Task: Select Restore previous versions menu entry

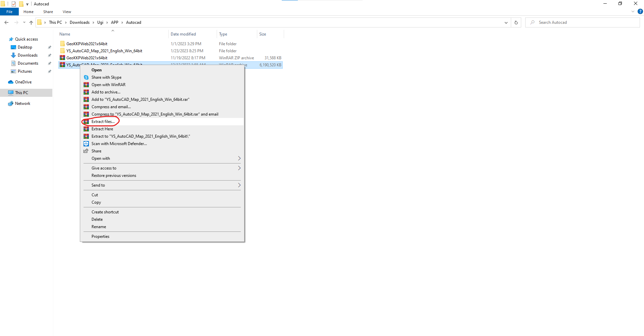Action: tap(163, 176)
